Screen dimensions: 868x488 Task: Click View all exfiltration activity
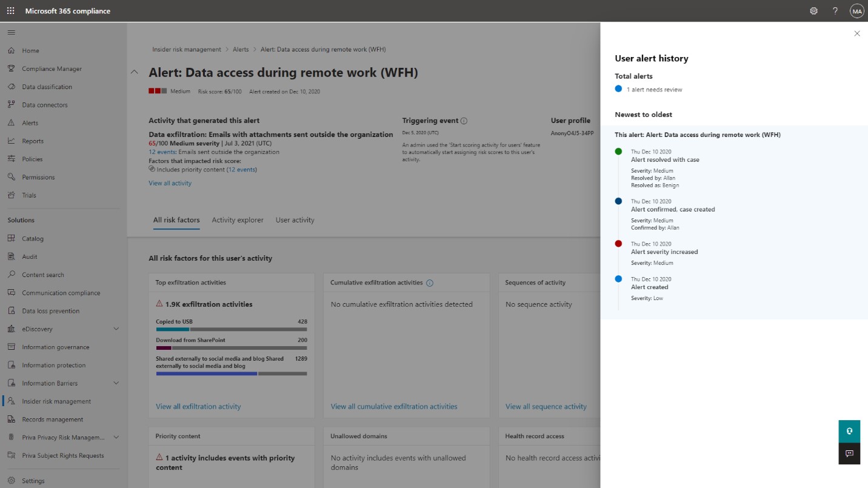pos(198,406)
